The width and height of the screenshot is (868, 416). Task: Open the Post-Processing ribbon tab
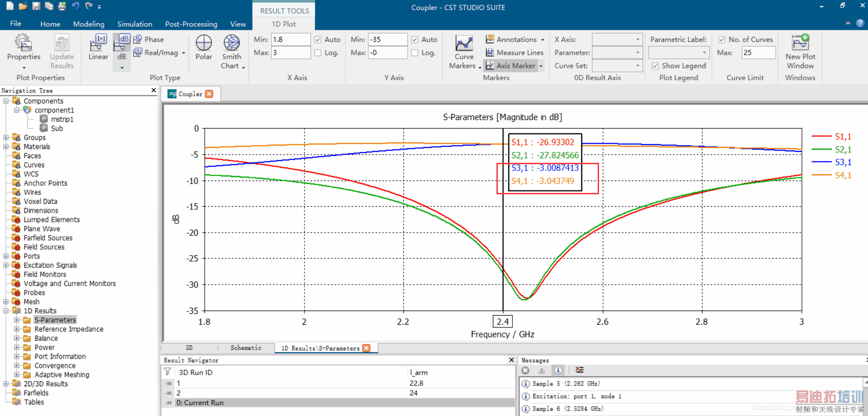(191, 24)
